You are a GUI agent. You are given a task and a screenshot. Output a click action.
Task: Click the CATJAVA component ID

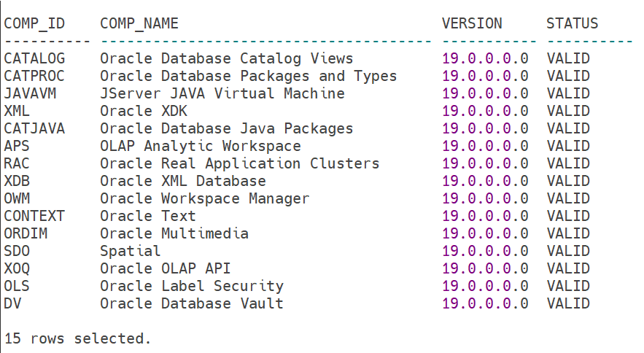pyautogui.click(x=34, y=128)
